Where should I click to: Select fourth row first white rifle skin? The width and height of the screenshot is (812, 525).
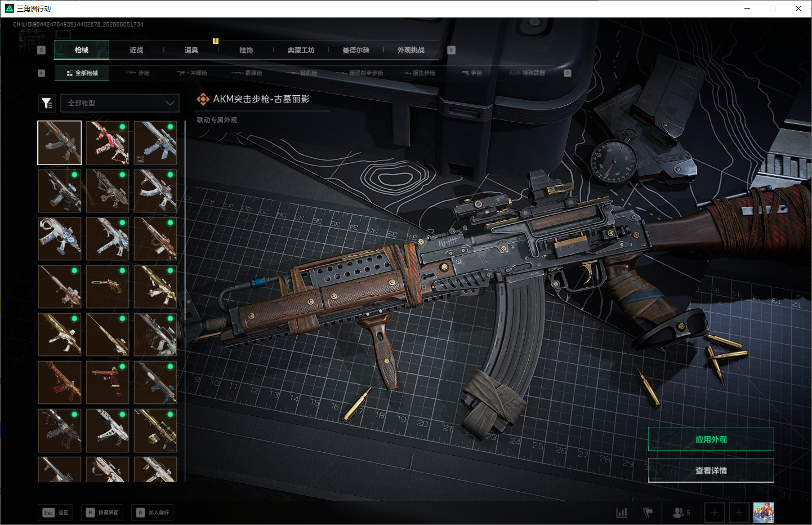click(x=60, y=287)
